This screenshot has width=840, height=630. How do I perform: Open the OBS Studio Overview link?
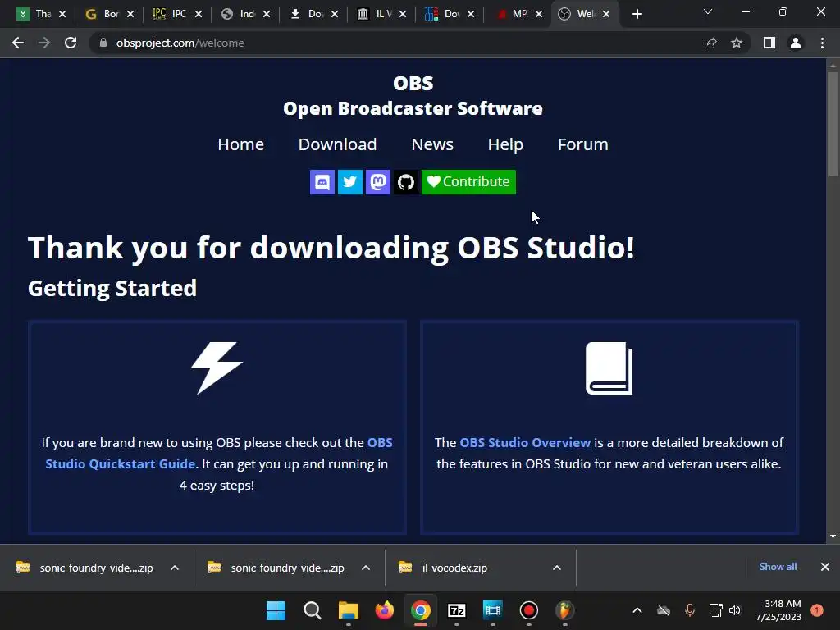[525, 442]
